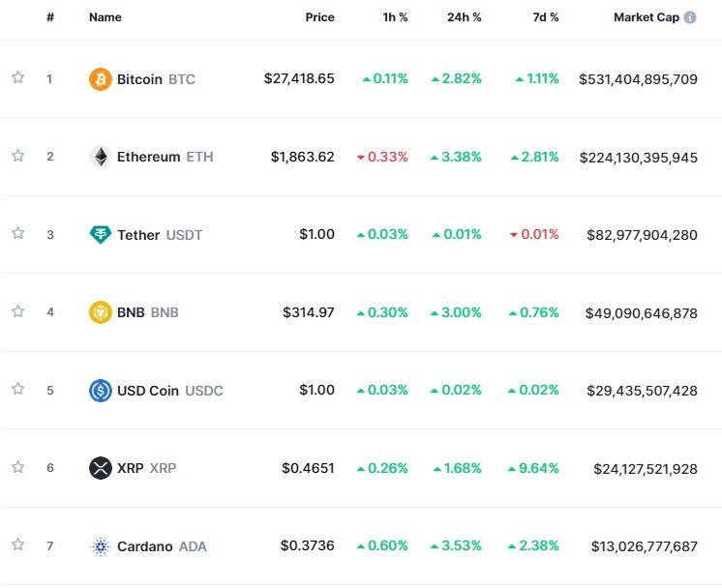This screenshot has height=588, width=722.
Task: Click the BNB logo icon
Action: (x=101, y=312)
